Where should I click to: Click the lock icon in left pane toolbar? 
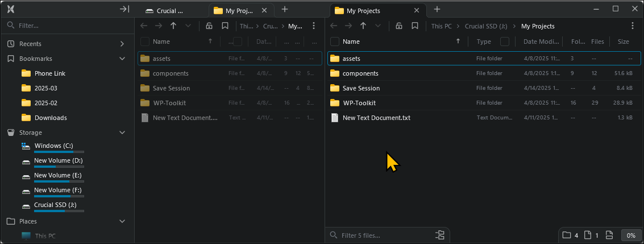[x=209, y=26]
